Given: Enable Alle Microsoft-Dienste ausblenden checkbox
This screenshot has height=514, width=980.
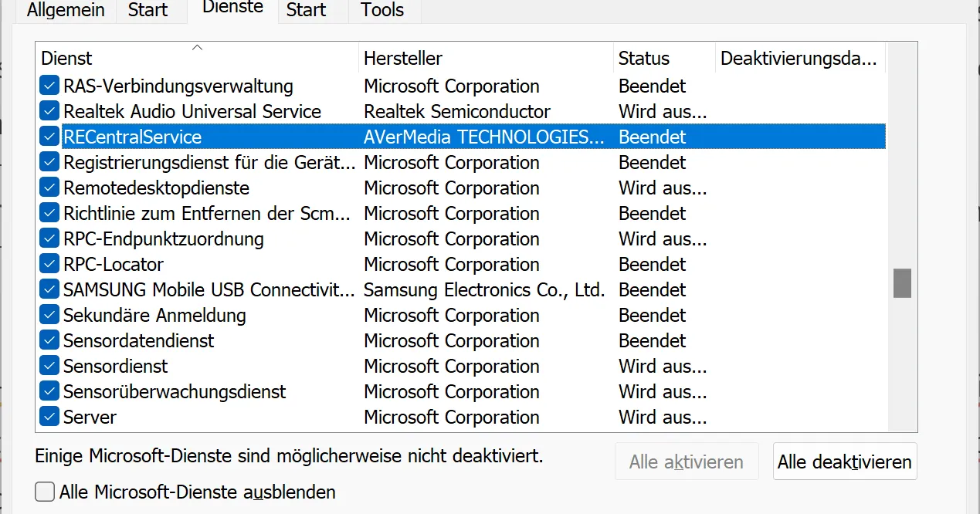Looking at the screenshot, I should point(45,492).
